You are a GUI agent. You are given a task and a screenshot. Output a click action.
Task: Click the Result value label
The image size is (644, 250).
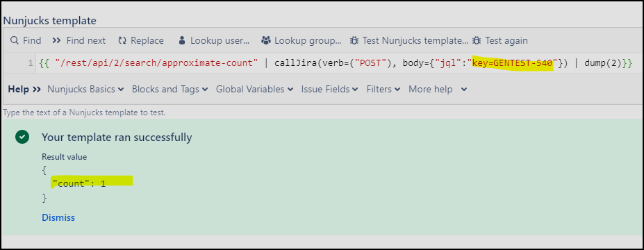point(65,157)
